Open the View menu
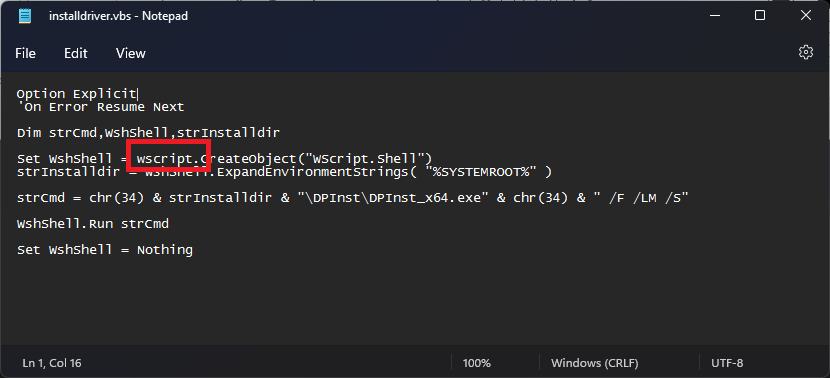 pos(131,53)
